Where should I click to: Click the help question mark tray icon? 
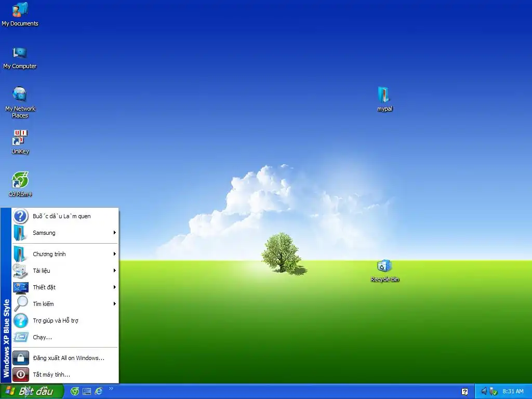click(x=465, y=392)
